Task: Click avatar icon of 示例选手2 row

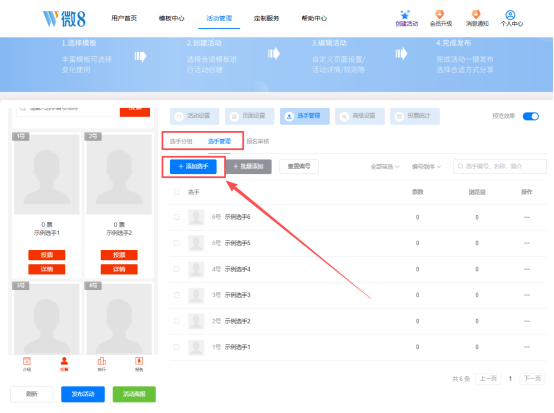Action: pyautogui.click(x=196, y=321)
